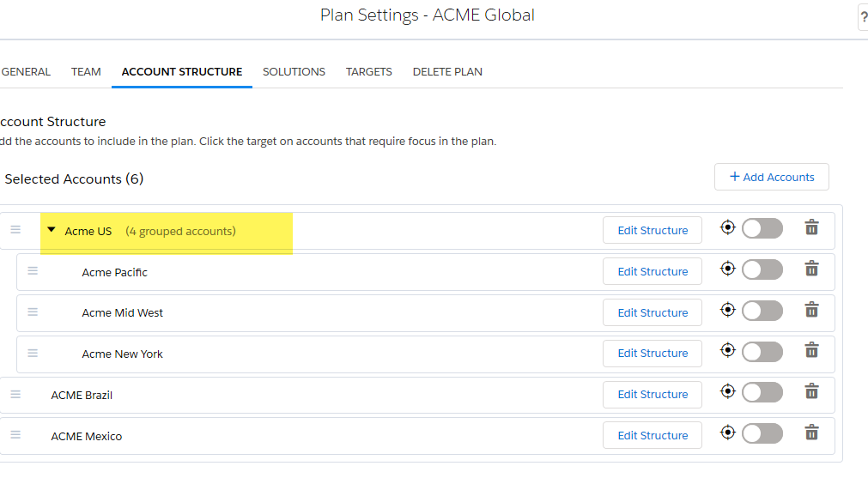The width and height of the screenshot is (868, 478).
Task: Enable focus toggle for Acme Pacific
Action: [x=762, y=270]
